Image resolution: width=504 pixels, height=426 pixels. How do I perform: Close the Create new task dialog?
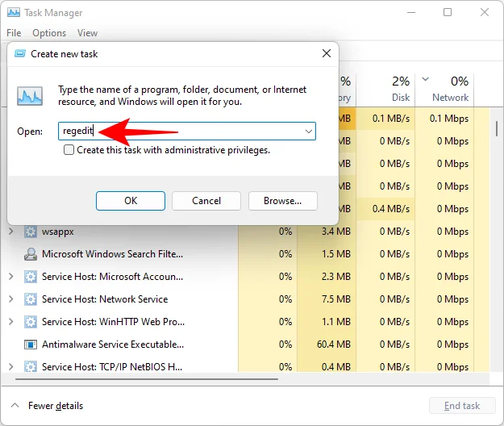(327, 53)
